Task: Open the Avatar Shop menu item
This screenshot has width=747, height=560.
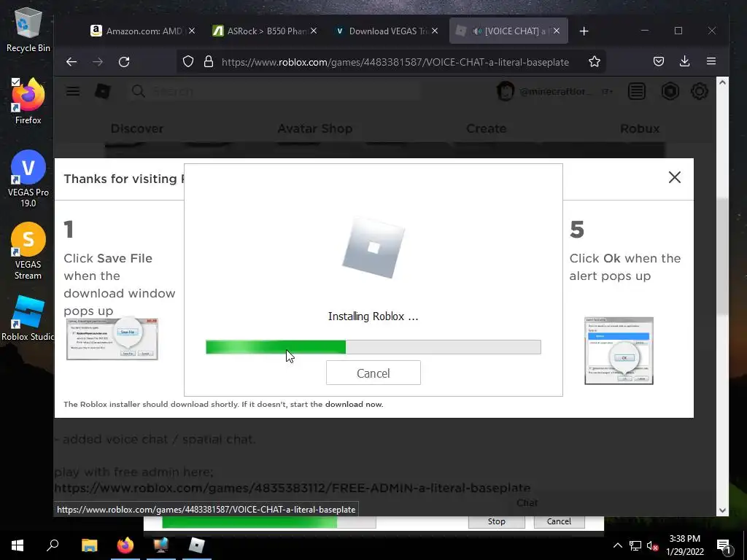Action: 315,128
